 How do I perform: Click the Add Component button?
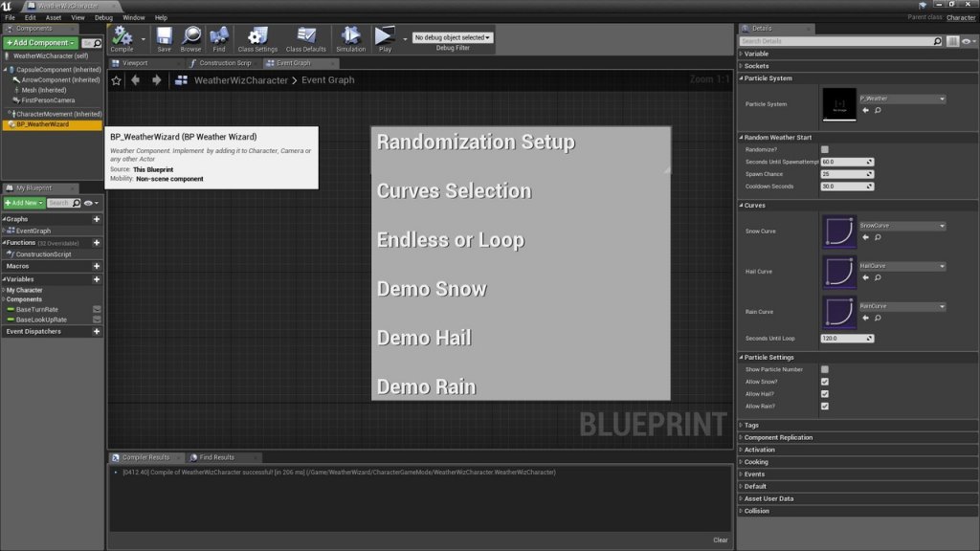click(x=40, y=42)
